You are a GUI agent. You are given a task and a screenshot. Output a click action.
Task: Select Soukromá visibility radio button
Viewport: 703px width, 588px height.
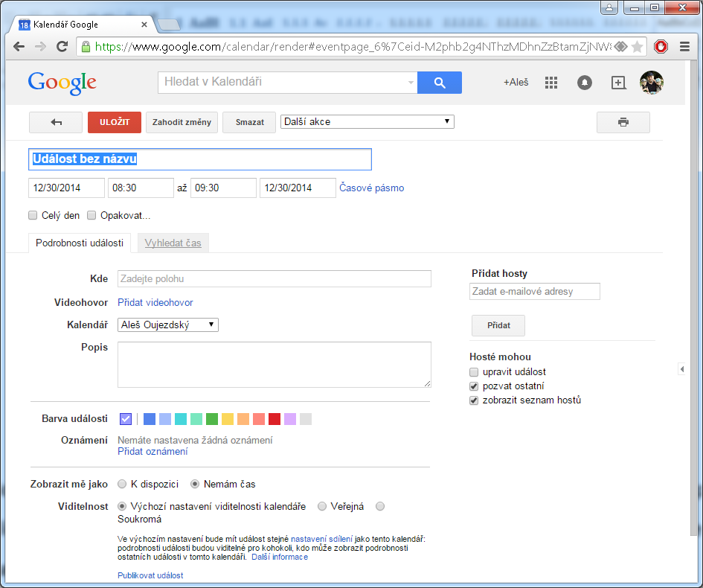click(380, 506)
